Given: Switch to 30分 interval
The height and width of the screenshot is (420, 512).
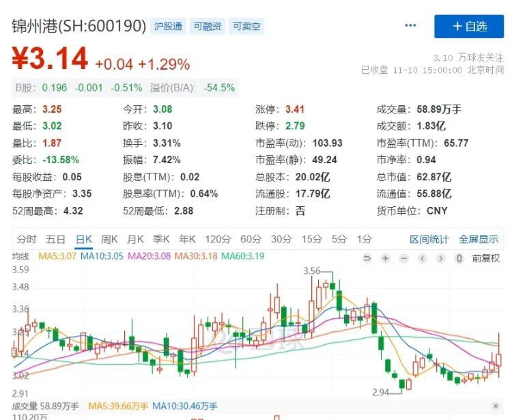Looking at the screenshot, I should click(281, 239).
